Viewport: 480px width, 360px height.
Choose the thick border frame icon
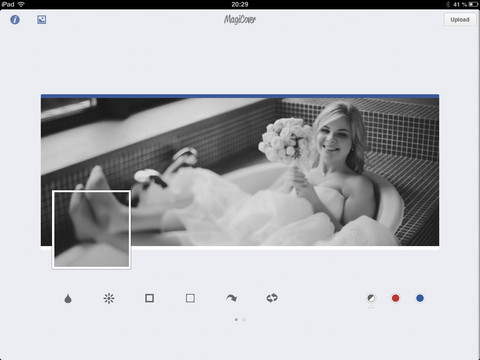[x=150, y=298]
